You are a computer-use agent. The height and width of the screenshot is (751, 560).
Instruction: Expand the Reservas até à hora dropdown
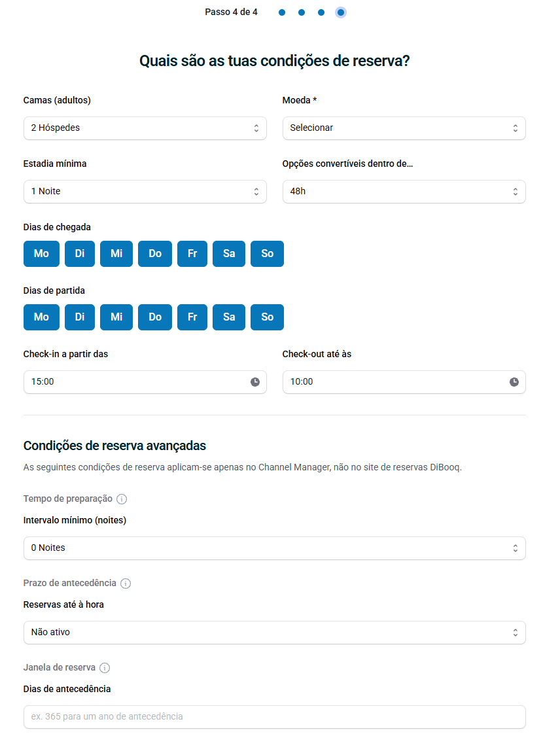[x=275, y=633]
